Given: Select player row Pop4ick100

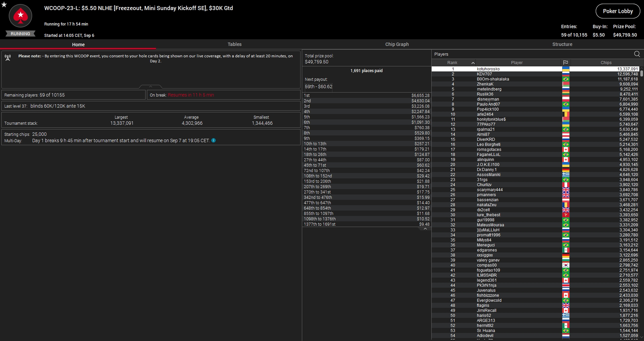Looking at the screenshot, I should (535, 109).
